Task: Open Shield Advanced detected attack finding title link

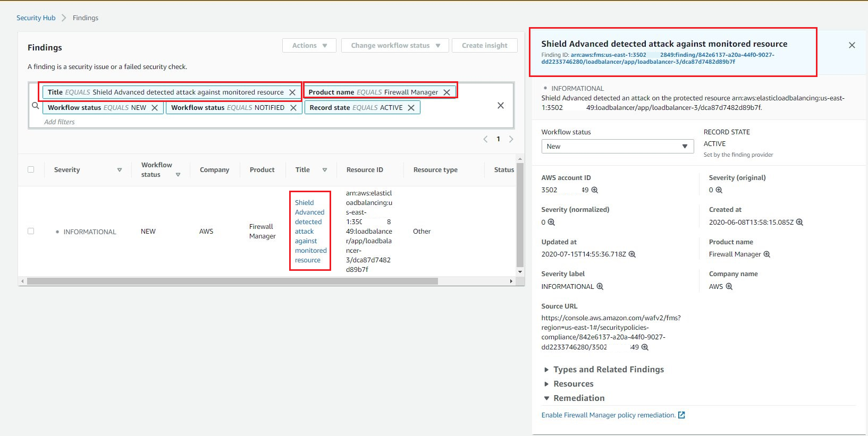Action: tap(310, 232)
